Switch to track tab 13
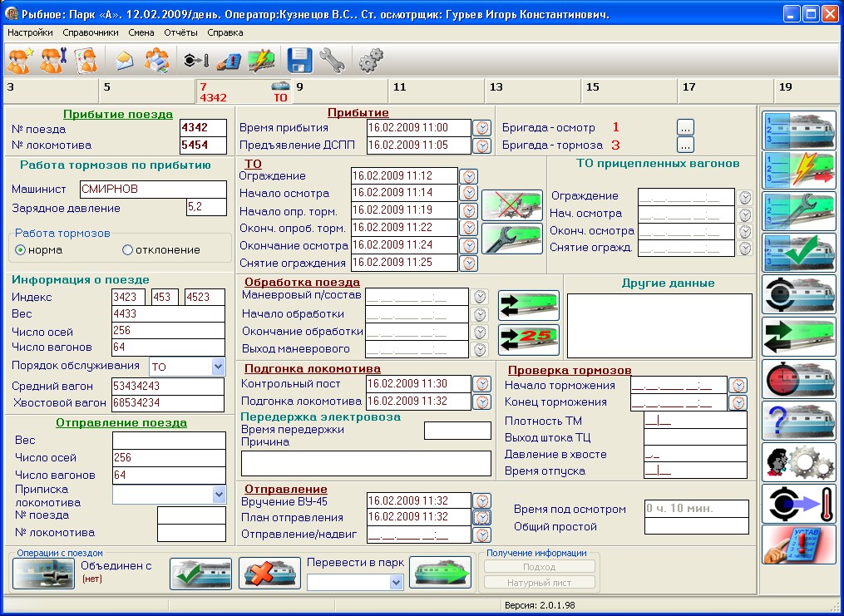The width and height of the screenshot is (844, 616). [x=532, y=91]
